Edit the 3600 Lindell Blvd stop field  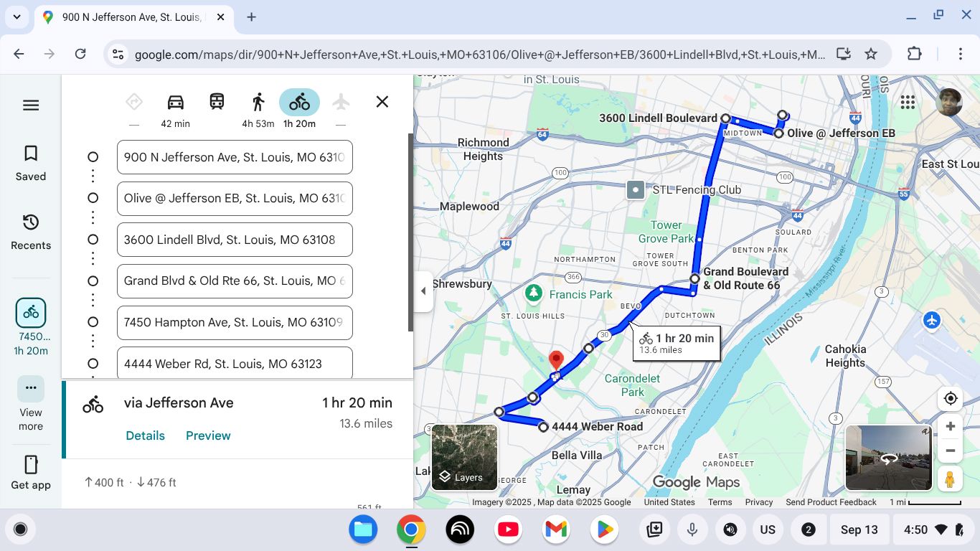[x=235, y=240]
